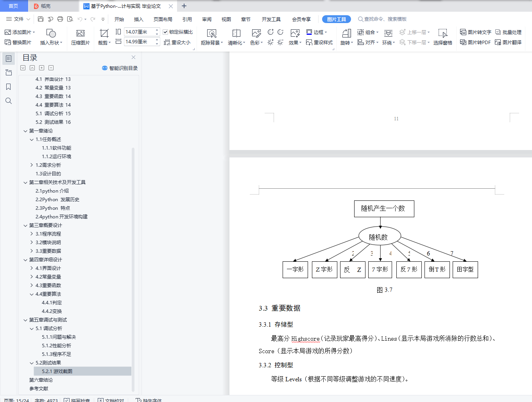Switch to the 页面布局 ribbon tab

pyautogui.click(x=163, y=19)
